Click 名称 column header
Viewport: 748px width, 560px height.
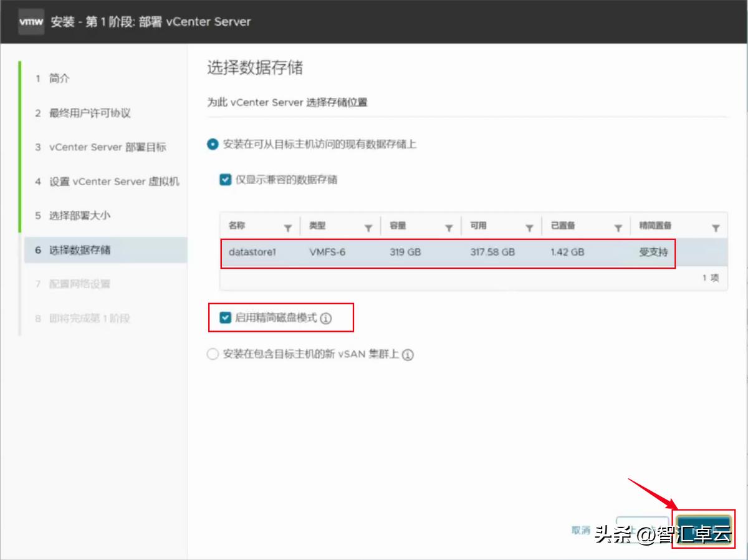(237, 226)
